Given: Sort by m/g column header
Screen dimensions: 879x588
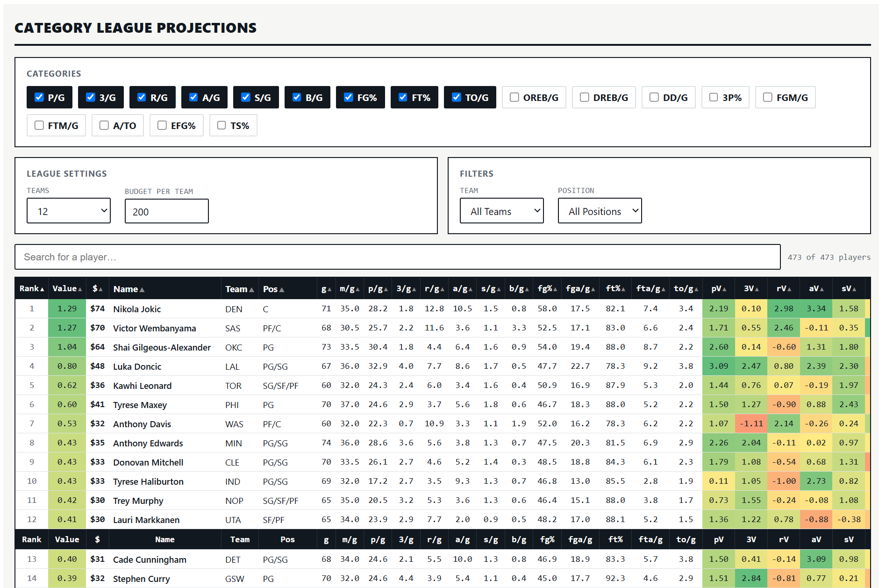Looking at the screenshot, I should (350, 289).
